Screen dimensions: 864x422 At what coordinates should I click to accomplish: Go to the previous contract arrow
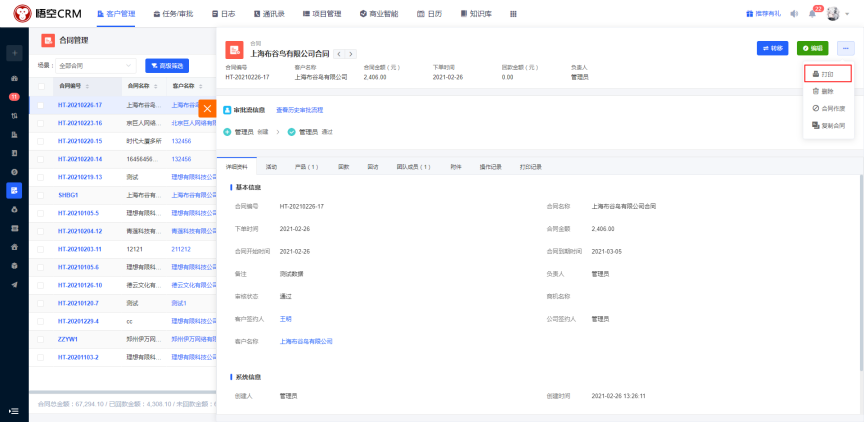click(339, 53)
